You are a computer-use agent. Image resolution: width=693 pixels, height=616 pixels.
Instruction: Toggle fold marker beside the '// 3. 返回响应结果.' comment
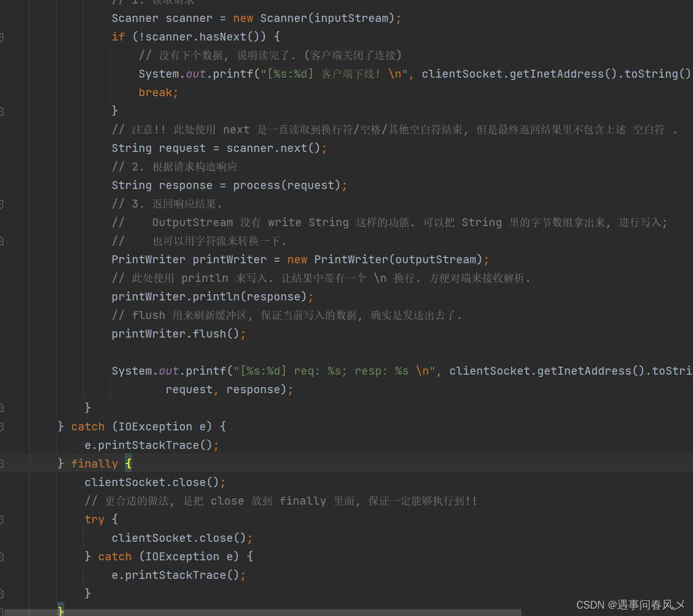2,204
